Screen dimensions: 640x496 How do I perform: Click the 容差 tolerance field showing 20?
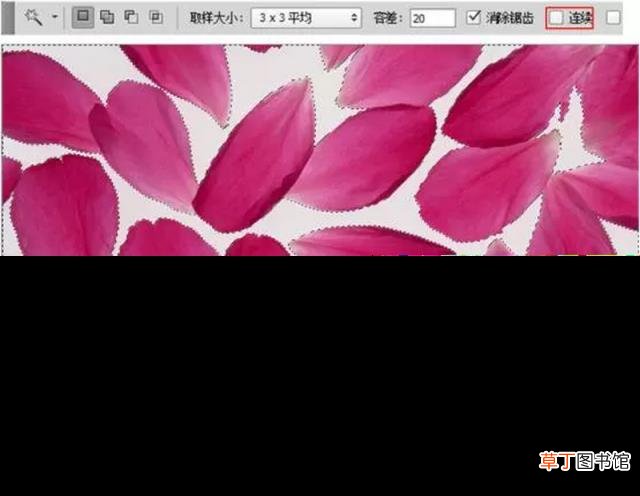tap(433, 18)
